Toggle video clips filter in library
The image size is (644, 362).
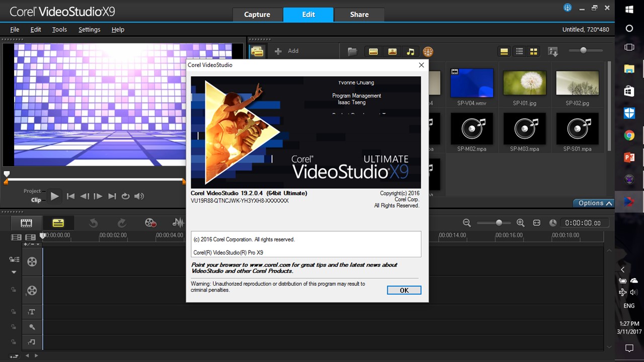(373, 51)
